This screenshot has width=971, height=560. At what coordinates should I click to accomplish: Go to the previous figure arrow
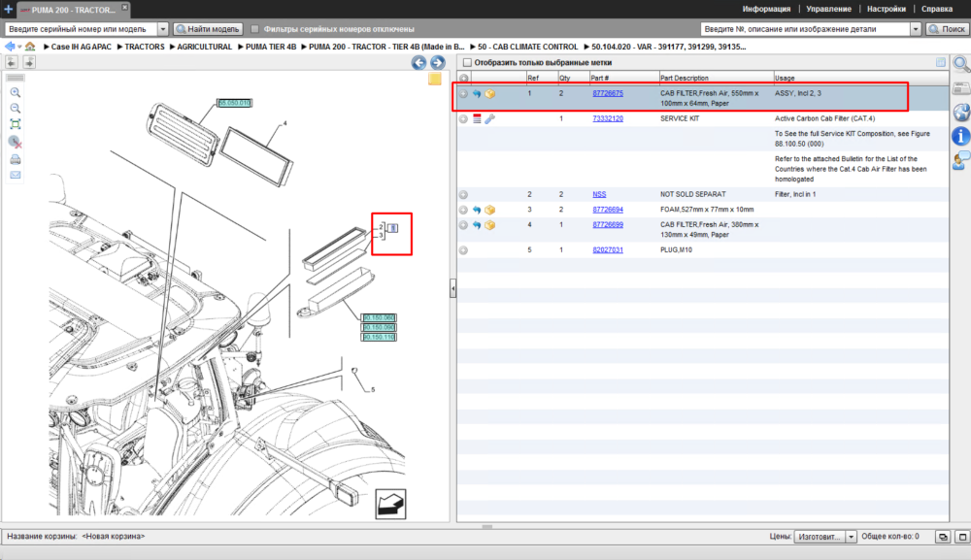tap(419, 62)
